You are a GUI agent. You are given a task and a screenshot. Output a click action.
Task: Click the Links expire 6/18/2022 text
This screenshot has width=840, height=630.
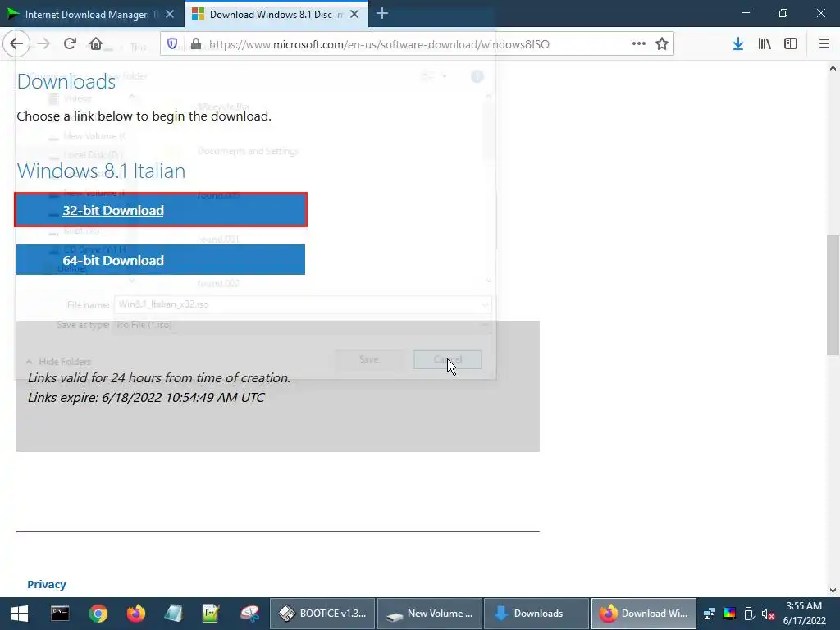click(146, 398)
